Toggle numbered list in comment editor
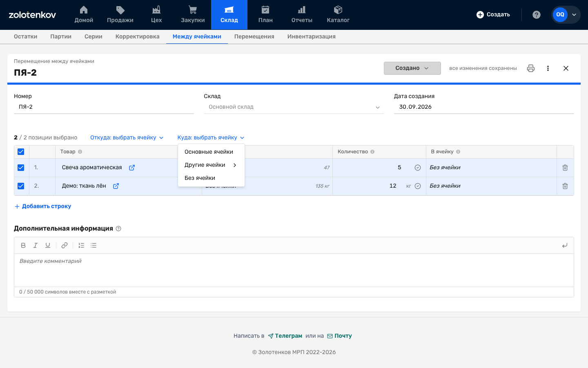588x368 pixels. pyautogui.click(x=81, y=245)
